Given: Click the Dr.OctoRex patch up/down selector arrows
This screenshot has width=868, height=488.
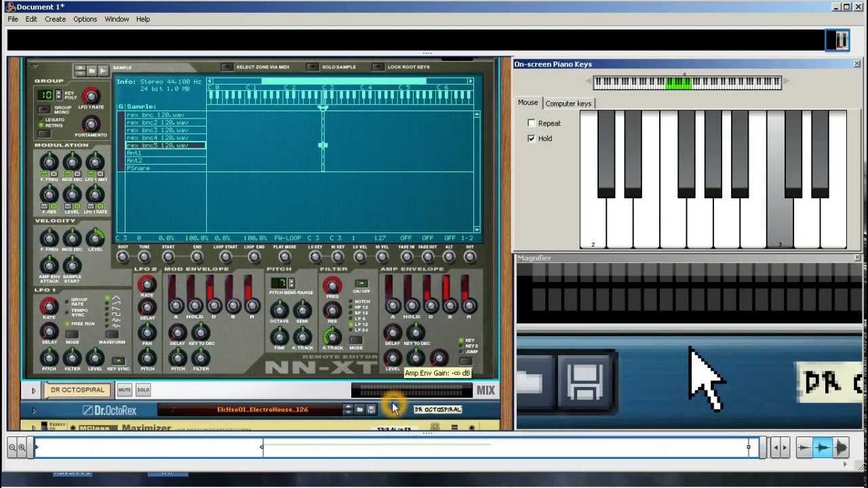Looking at the screenshot, I should (348, 409).
